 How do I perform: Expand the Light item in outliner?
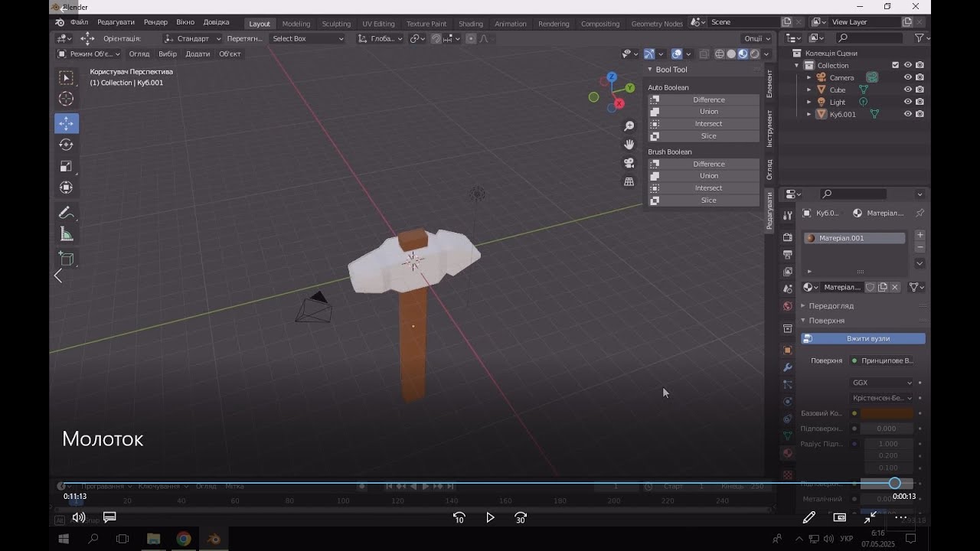pos(808,102)
